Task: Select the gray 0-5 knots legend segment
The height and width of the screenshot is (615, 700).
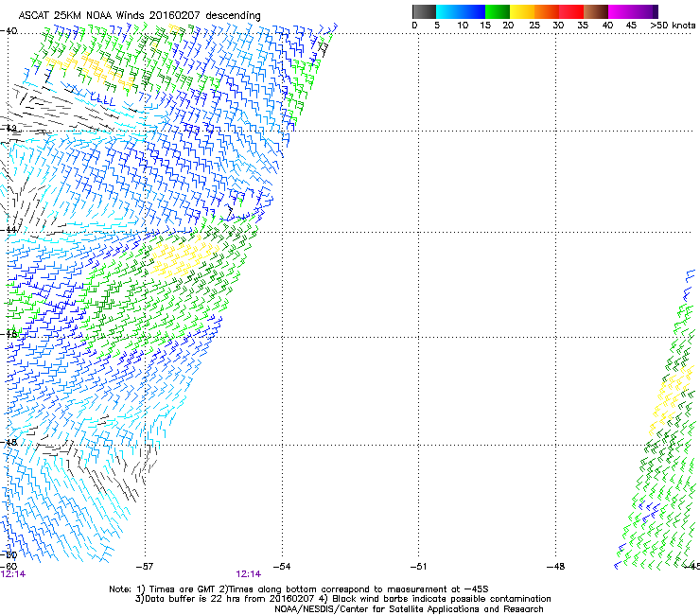Action: (x=424, y=11)
